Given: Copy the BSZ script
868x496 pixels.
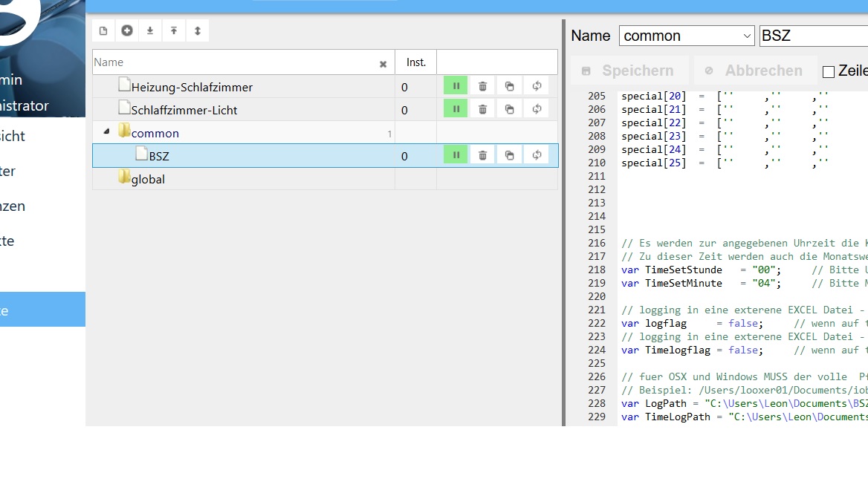Looking at the screenshot, I should coord(510,155).
